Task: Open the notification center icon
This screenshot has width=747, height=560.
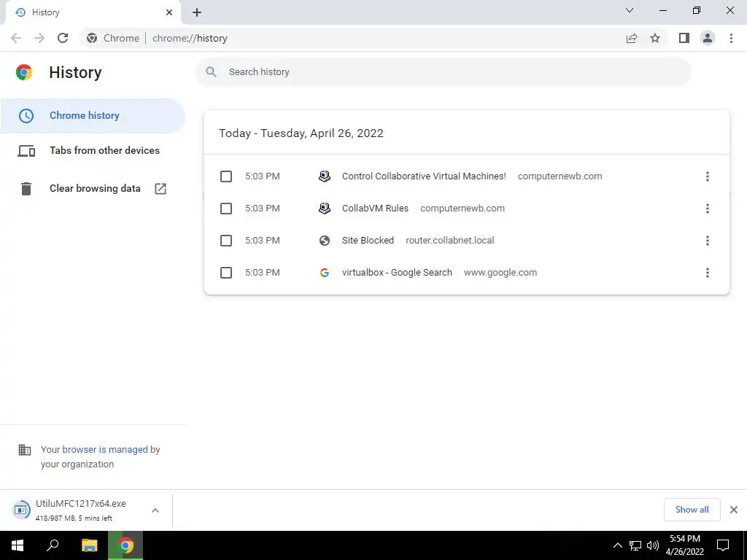Action: [723, 545]
